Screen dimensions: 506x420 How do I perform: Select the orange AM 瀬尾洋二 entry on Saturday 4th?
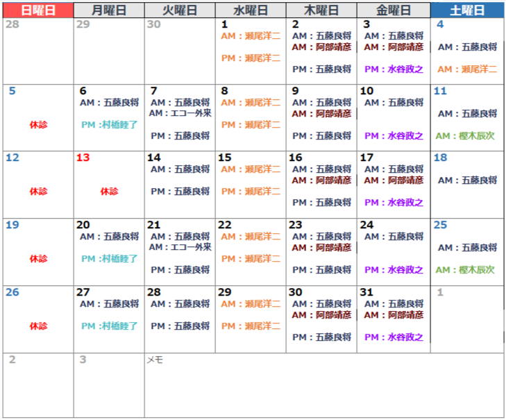point(466,69)
